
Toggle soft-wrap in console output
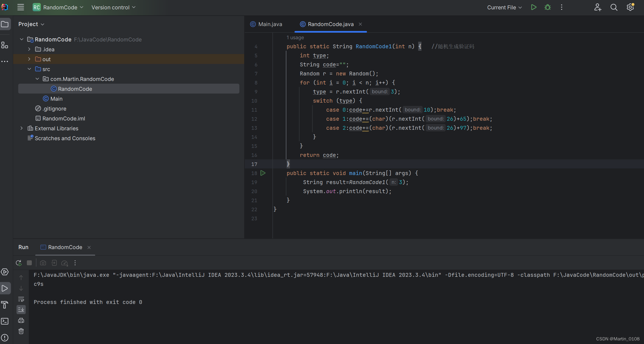[x=21, y=299]
